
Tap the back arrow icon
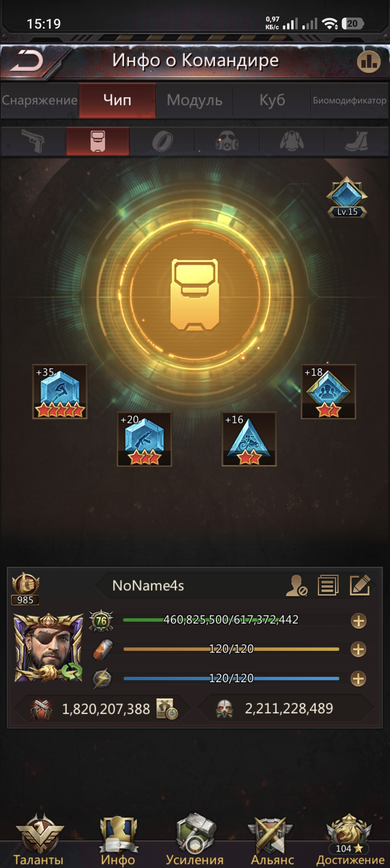click(x=27, y=61)
